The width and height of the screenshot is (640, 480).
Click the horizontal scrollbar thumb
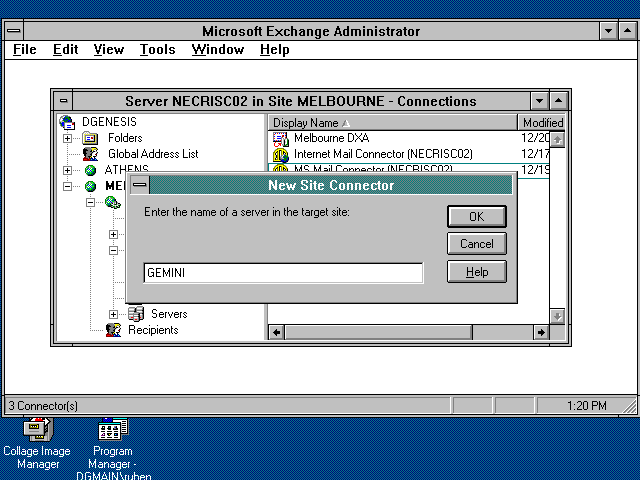tap(378, 332)
